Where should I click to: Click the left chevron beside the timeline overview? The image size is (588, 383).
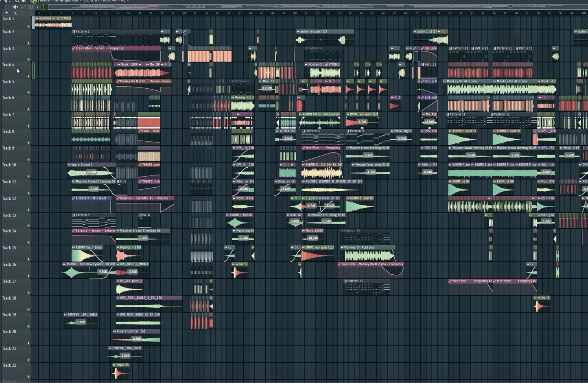(37, 7)
